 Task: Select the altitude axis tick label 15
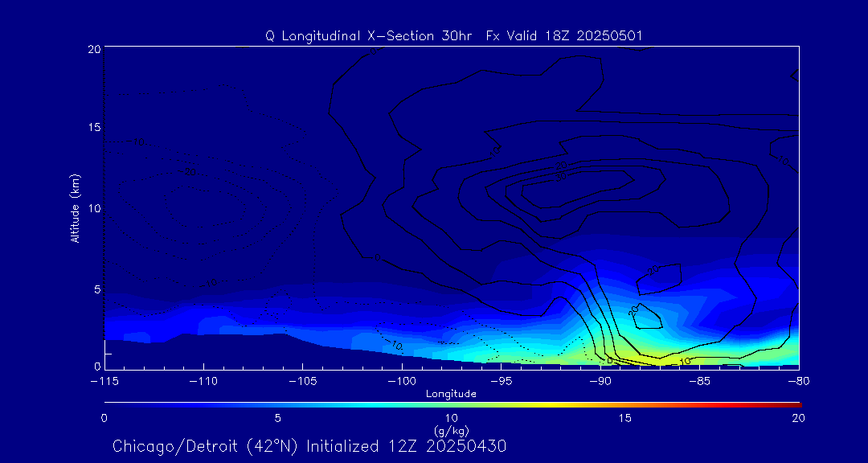coord(93,127)
